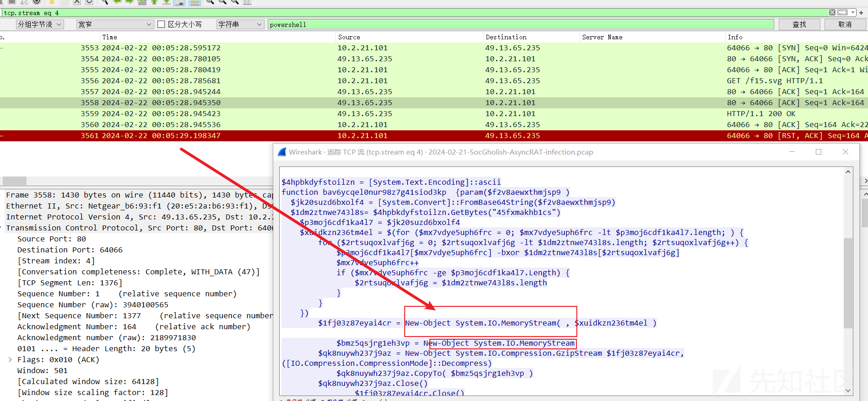Click the $4hpbkdyfstoilzn ascii encoding line
The height and width of the screenshot is (401, 868).
pyautogui.click(x=391, y=182)
